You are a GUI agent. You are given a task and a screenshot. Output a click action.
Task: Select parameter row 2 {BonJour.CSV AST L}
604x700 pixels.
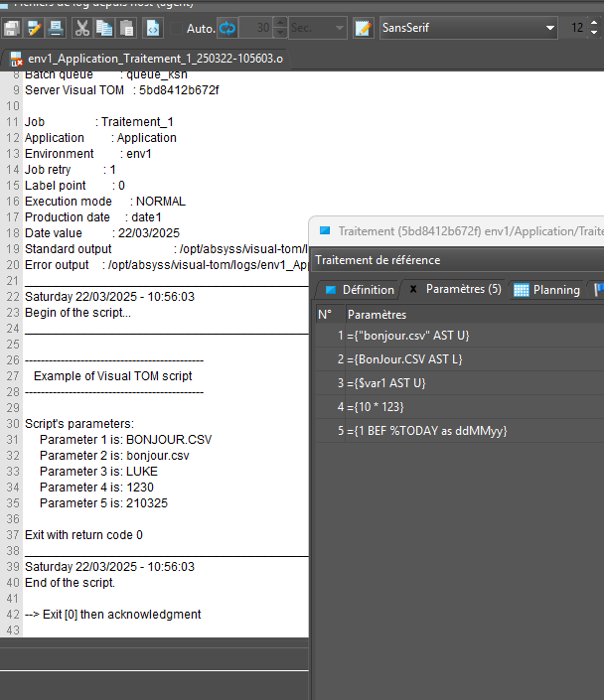[460, 358]
